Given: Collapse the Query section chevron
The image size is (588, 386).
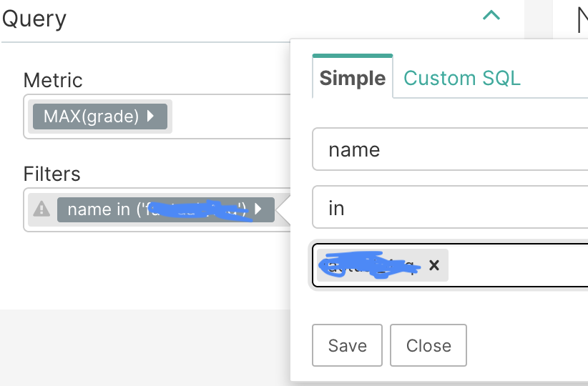Looking at the screenshot, I should (491, 15).
